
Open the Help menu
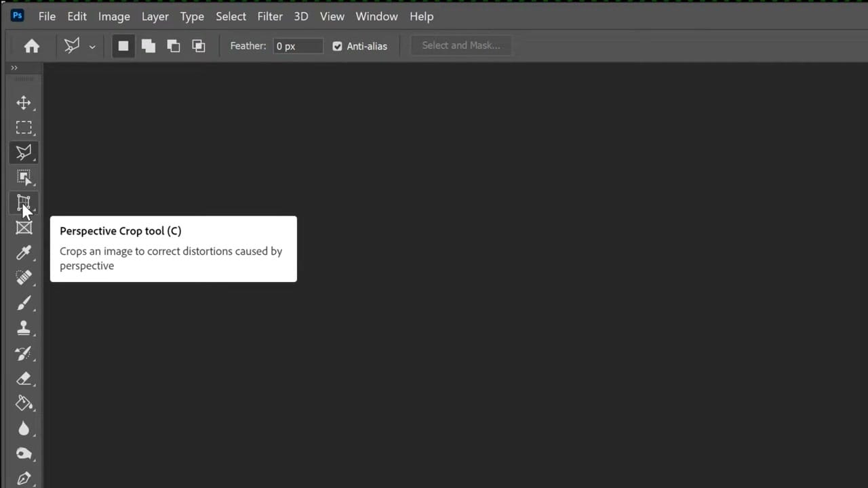click(421, 16)
